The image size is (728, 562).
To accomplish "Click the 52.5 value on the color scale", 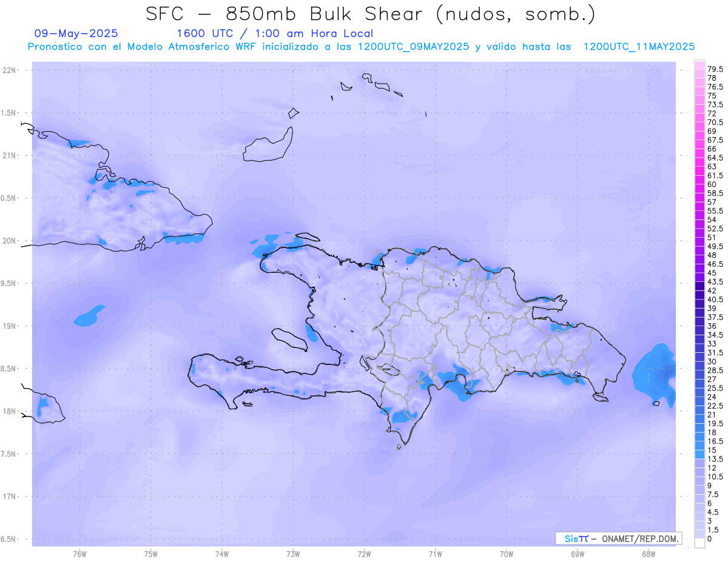I will coord(715,229).
